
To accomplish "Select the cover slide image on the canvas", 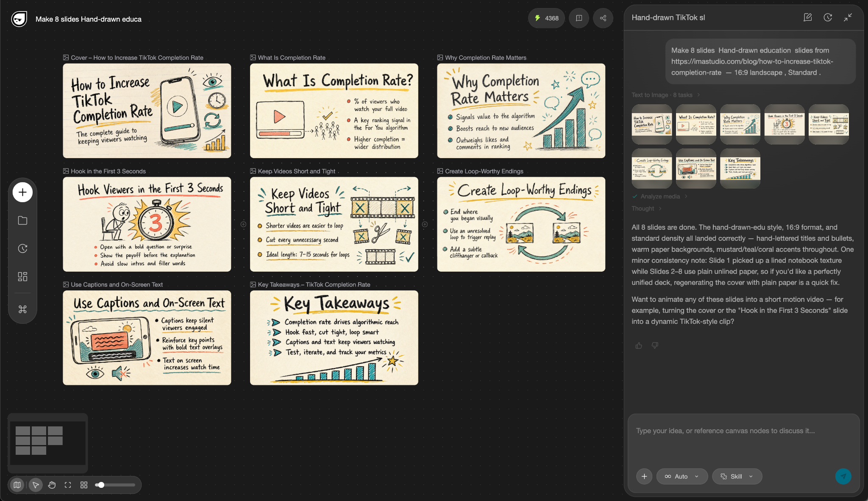I will 147,111.
